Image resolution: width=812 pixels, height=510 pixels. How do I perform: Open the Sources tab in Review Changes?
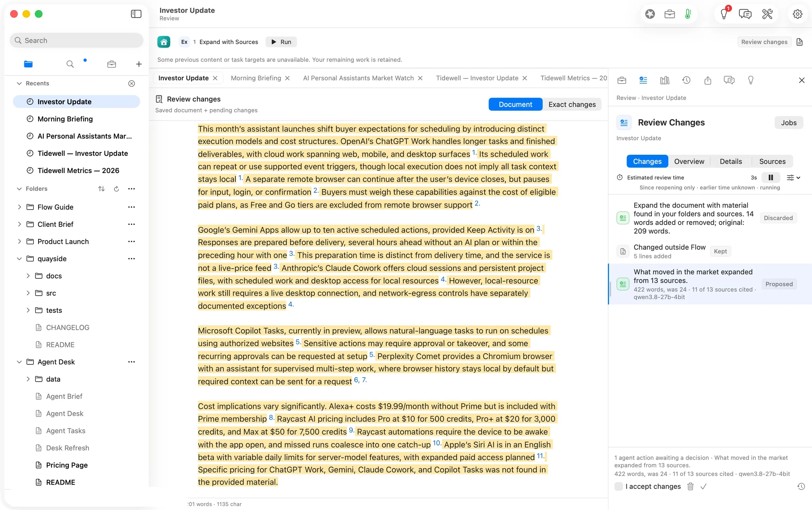click(772, 161)
